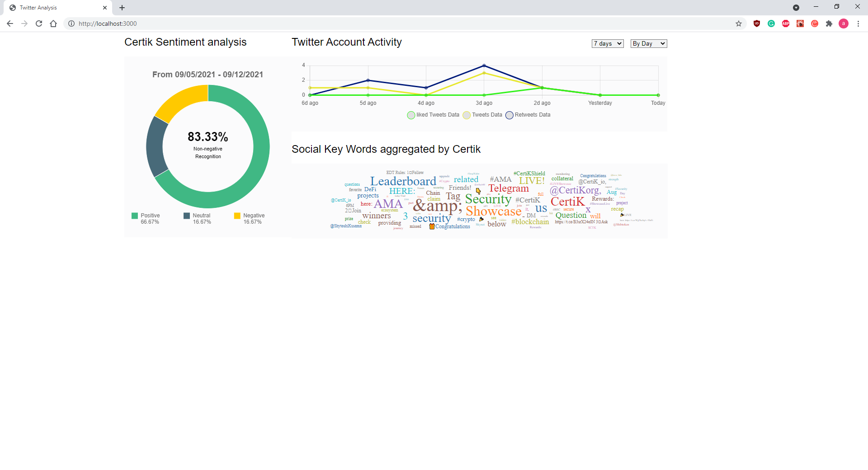The image size is (868, 470).
Task: Click the Positive legend green swatch
Action: point(135,216)
